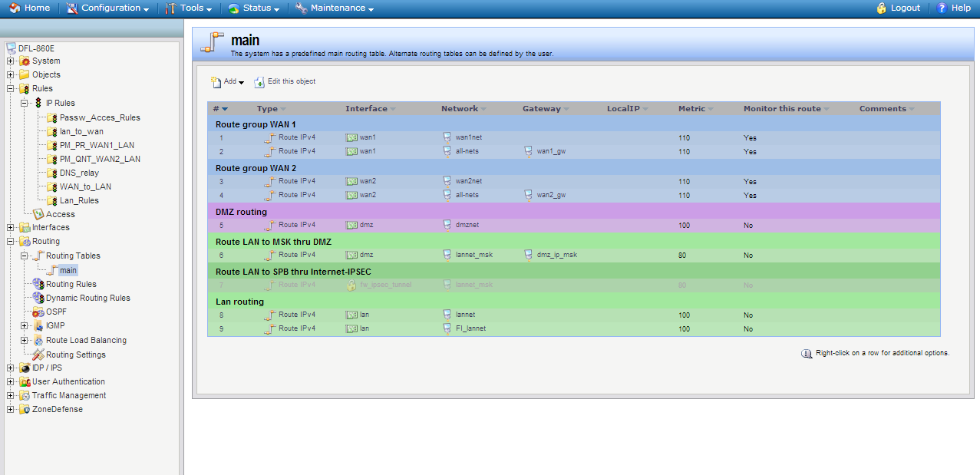Screen dimensions: 980x475
Task: Click the Routing Settings tools icon
Action: coord(38,355)
